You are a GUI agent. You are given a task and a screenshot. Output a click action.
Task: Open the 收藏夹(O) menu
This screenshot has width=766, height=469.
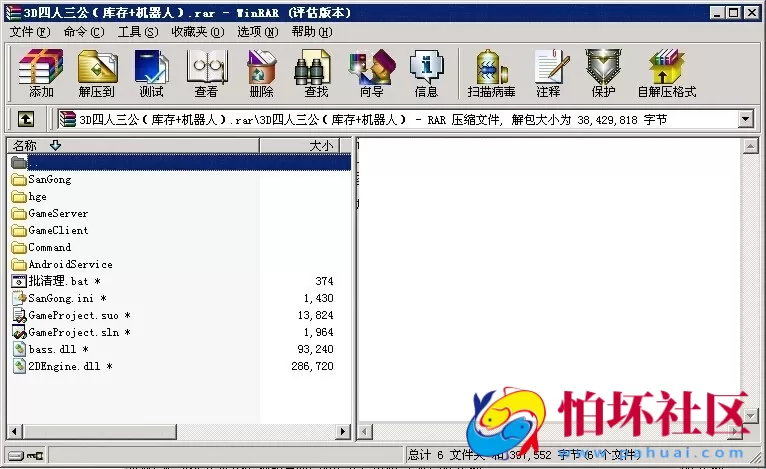tap(197, 32)
